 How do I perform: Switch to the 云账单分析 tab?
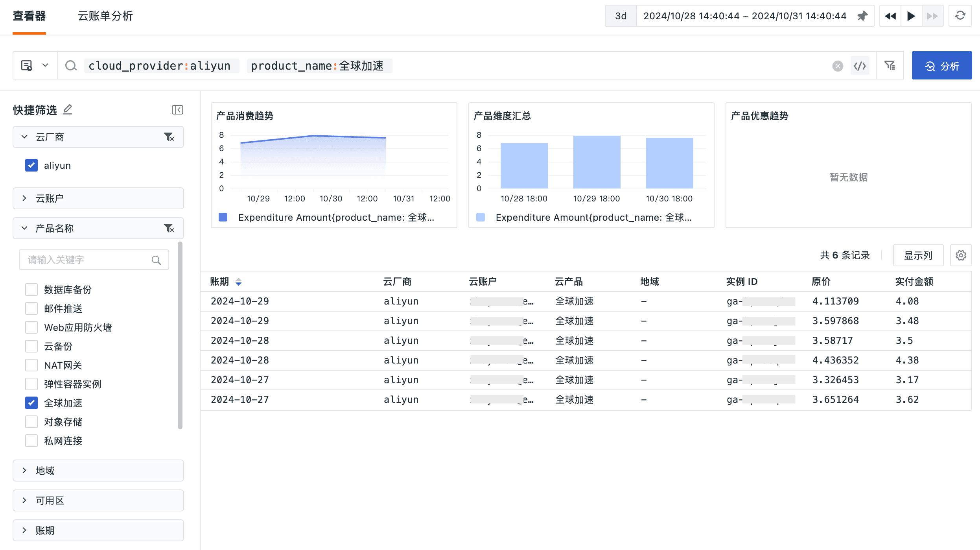click(105, 16)
